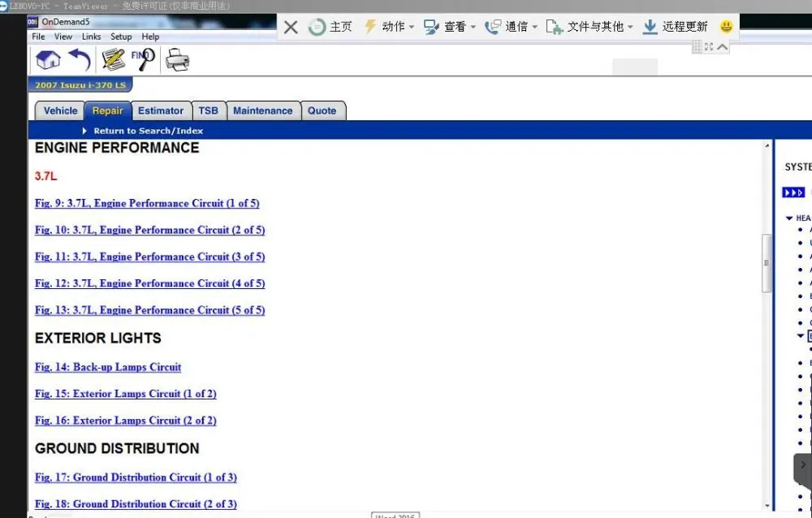
Task: Click the smiley feedback icon
Action: click(727, 27)
